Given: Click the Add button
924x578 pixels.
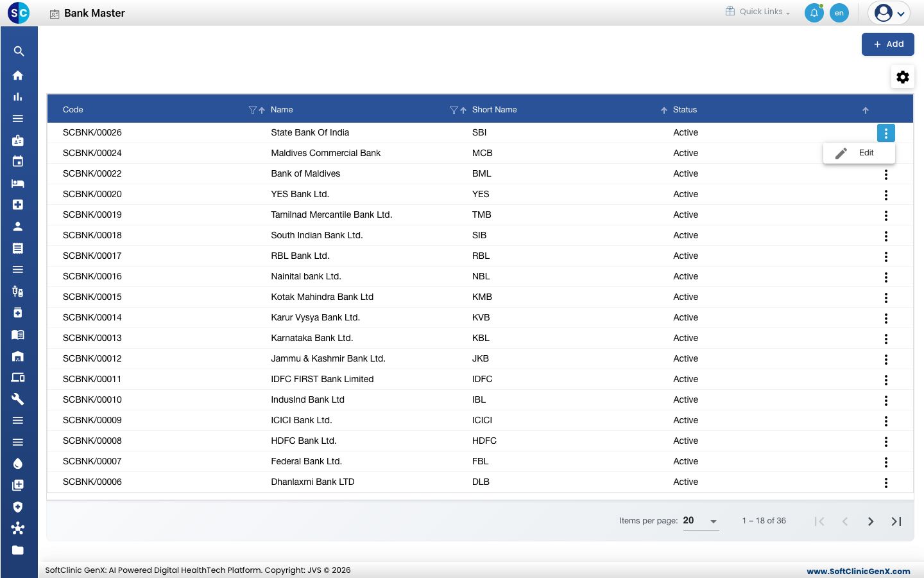Looking at the screenshot, I should pyautogui.click(x=888, y=44).
